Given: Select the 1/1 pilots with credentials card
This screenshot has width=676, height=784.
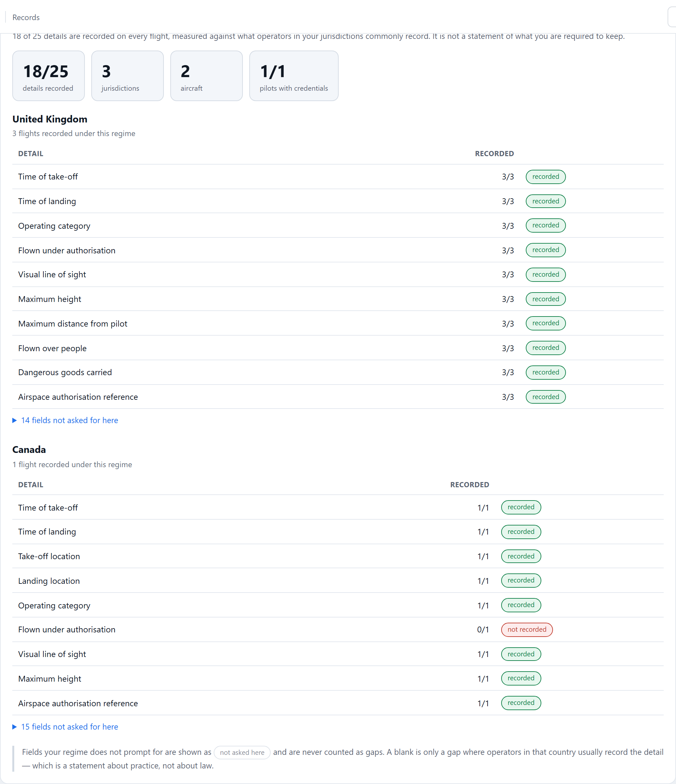Looking at the screenshot, I should (x=294, y=76).
